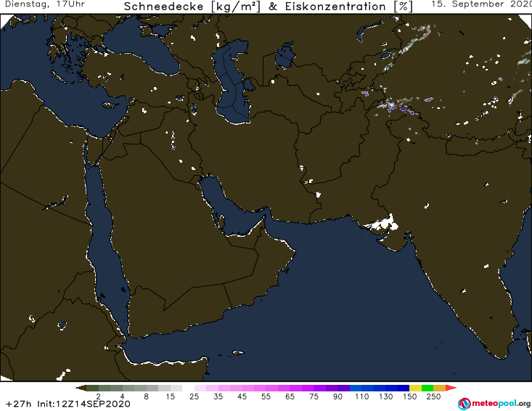
Task: Select the 'Schneedecke [kg/m²]' title text
Action: click(192, 7)
